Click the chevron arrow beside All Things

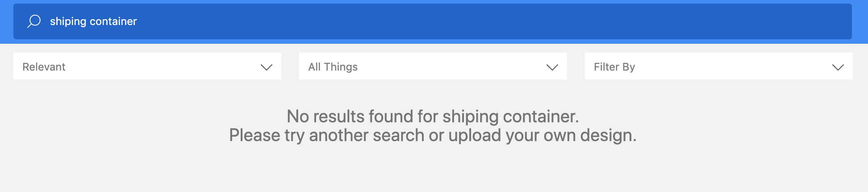pos(552,67)
